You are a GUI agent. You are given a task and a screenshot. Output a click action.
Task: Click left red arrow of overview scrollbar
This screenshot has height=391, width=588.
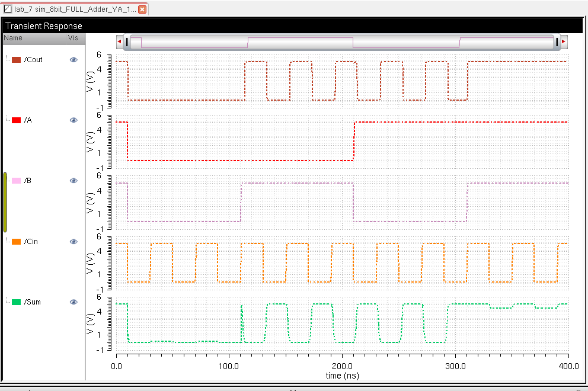click(x=119, y=41)
